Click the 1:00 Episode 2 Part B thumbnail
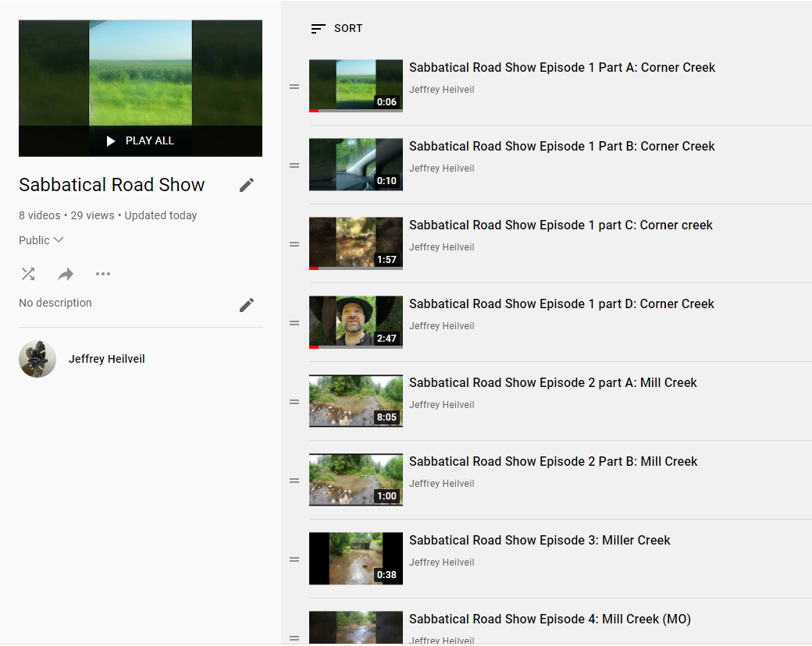The height and width of the screenshot is (646, 812). (x=356, y=479)
